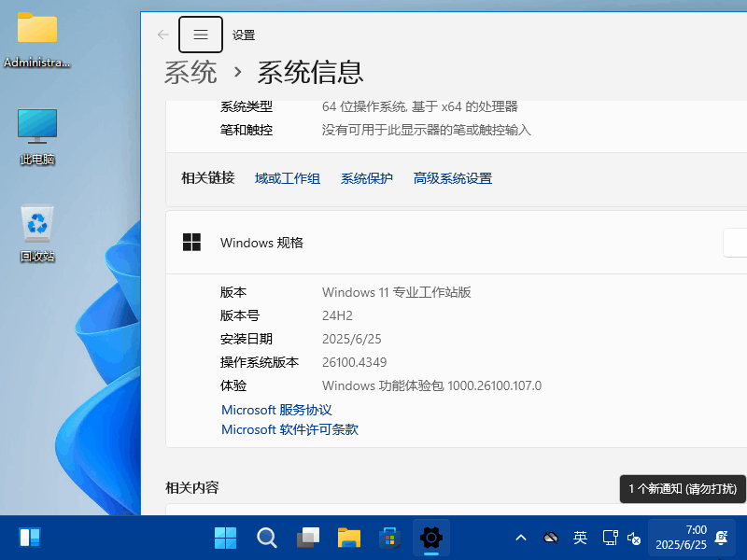The width and height of the screenshot is (747, 560).
Task: Click the 系统信息 page title
Action: (x=311, y=73)
